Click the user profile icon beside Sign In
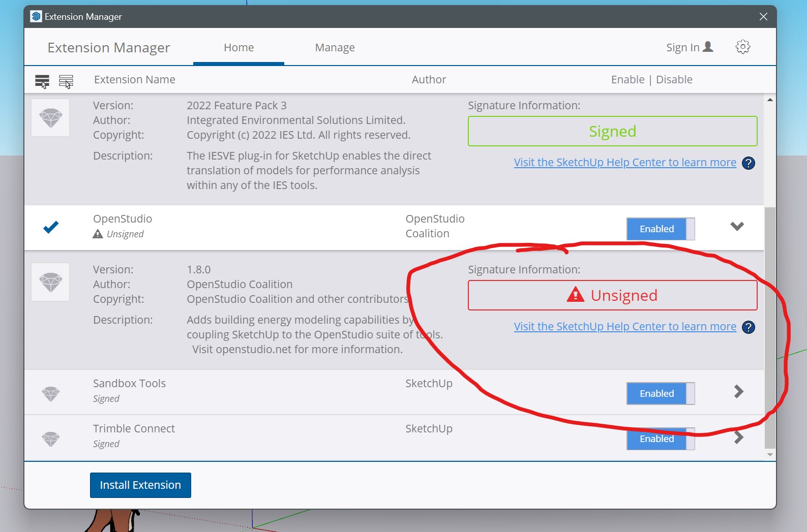 pyautogui.click(x=708, y=47)
